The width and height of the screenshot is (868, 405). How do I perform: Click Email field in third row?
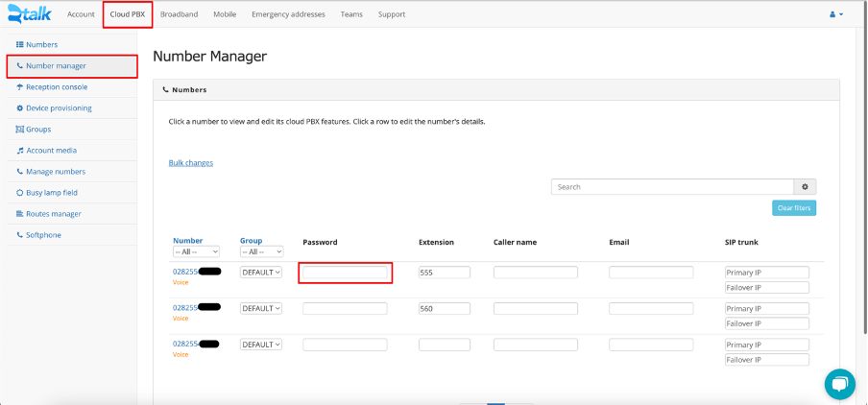point(651,345)
